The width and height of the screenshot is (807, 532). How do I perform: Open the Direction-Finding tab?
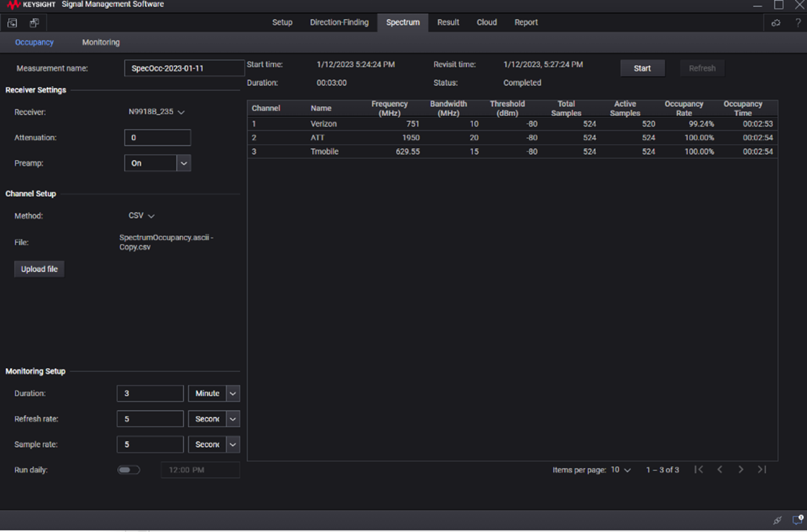coord(339,22)
